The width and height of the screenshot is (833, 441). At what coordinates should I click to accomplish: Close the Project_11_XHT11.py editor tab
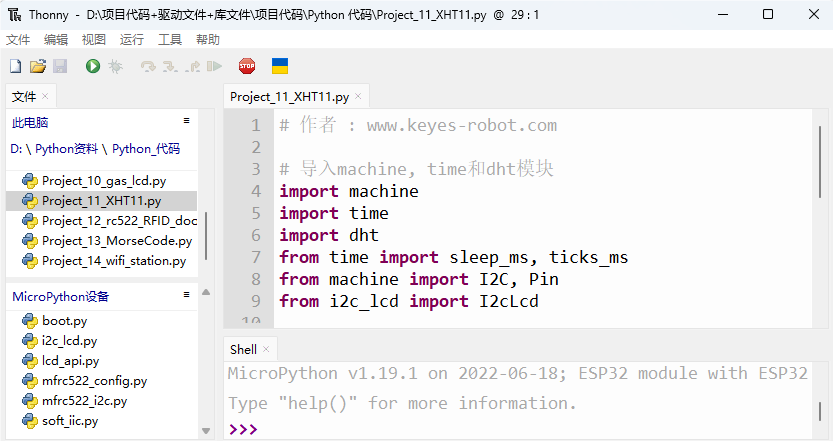358,96
